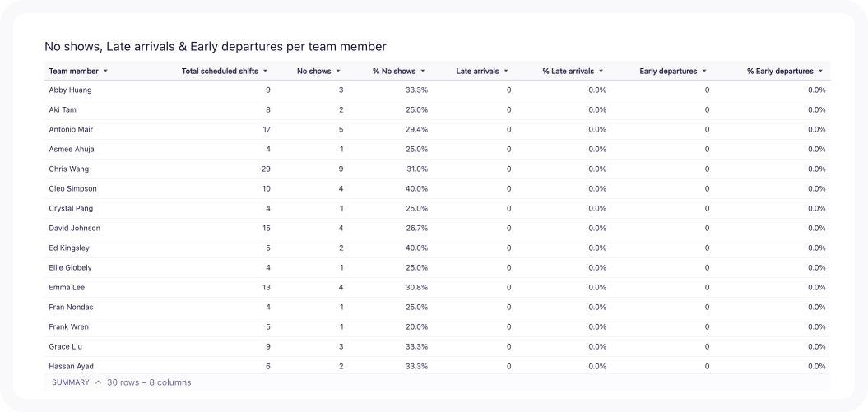Open the % Late arrivals column dropdown arrow

pyautogui.click(x=601, y=72)
